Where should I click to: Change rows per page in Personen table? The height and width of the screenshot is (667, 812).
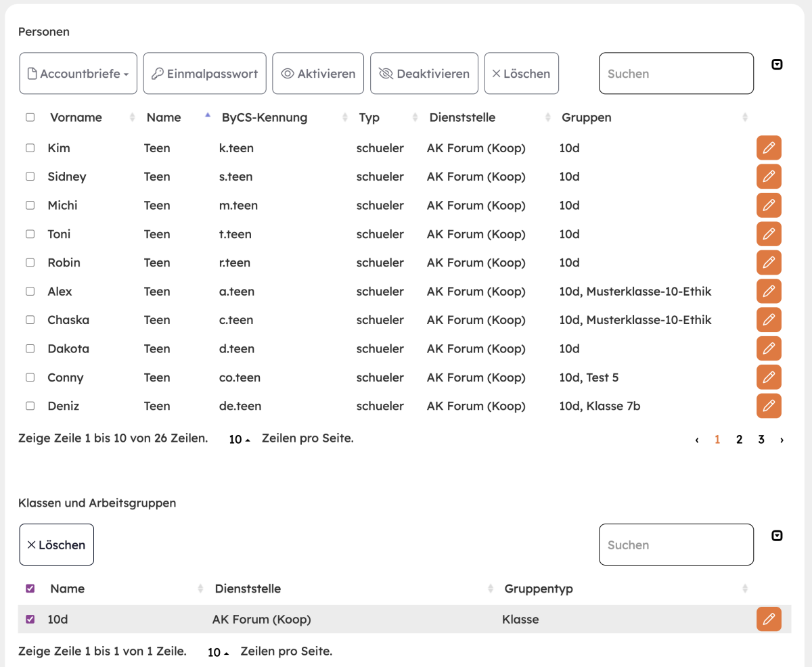point(240,440)
